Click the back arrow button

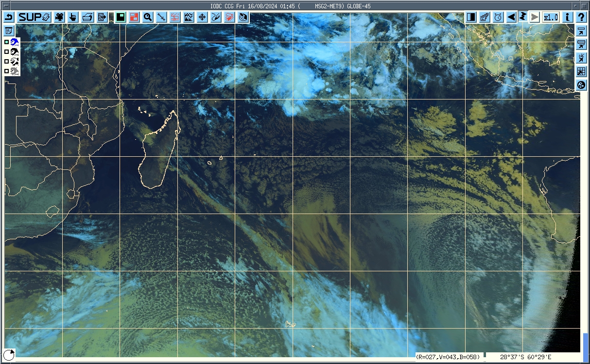click(x=9, y=17)
